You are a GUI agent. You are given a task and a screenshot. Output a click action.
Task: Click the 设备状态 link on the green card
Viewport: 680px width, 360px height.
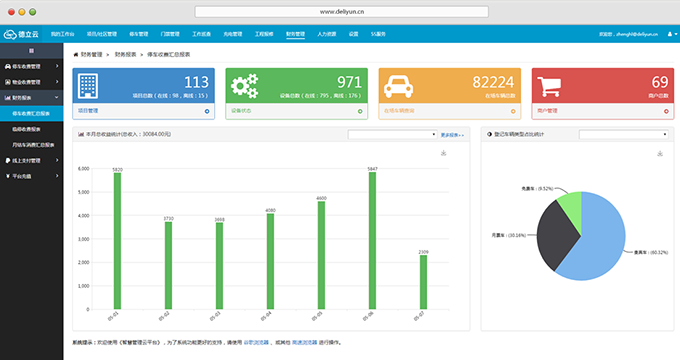[x=241, y=111]
